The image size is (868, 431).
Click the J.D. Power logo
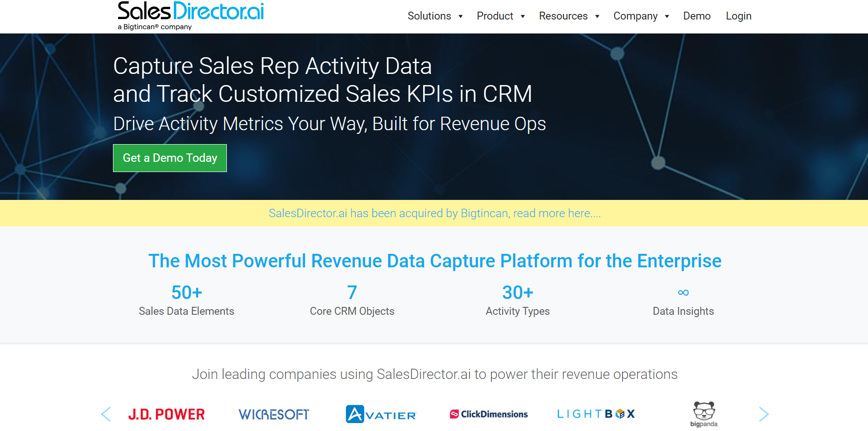pos(166,414)
